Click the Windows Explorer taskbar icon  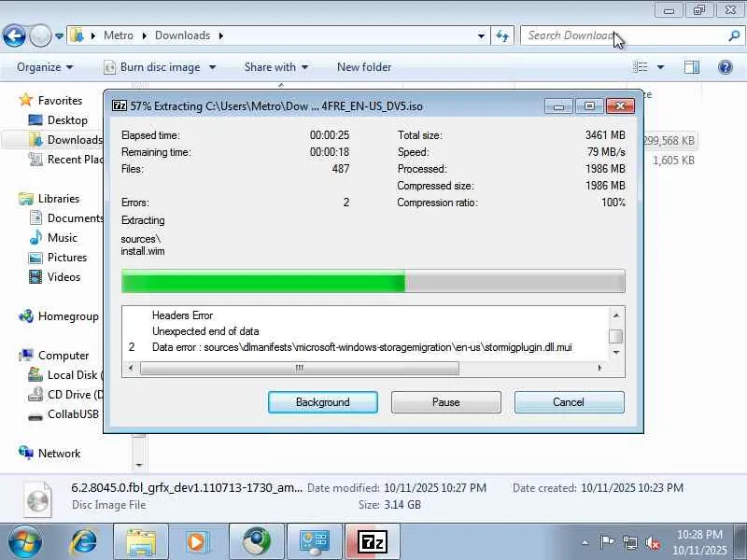click(141, 542)
